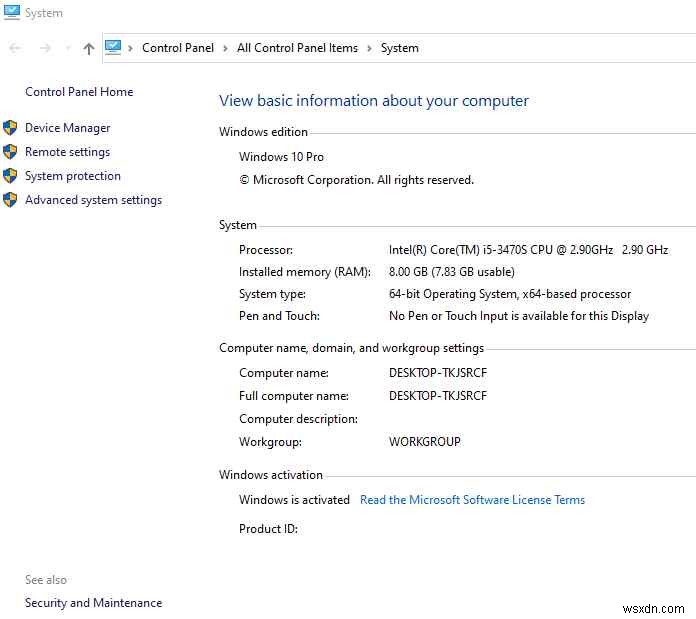Read the Microsoft Software License Terms

(x=472, y=500)
